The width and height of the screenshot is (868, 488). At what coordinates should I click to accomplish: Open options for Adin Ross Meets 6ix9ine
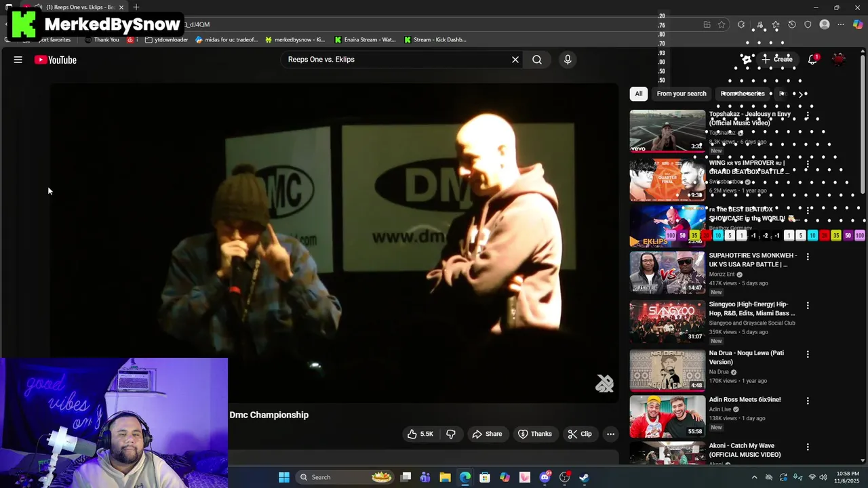click(x=807, y=401)
